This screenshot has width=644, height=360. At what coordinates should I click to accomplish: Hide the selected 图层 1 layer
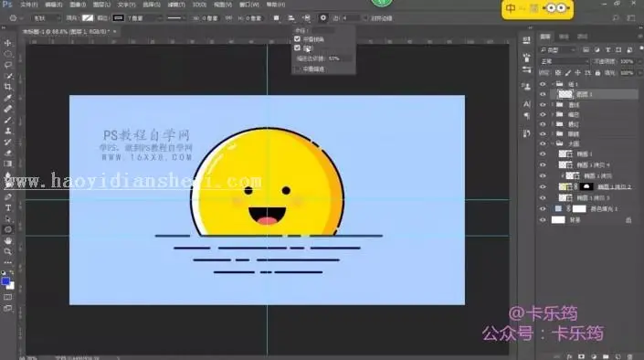543,94
